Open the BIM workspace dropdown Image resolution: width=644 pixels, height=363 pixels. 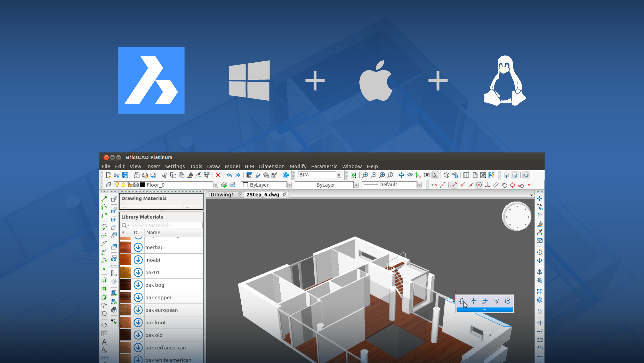point(339,175)
